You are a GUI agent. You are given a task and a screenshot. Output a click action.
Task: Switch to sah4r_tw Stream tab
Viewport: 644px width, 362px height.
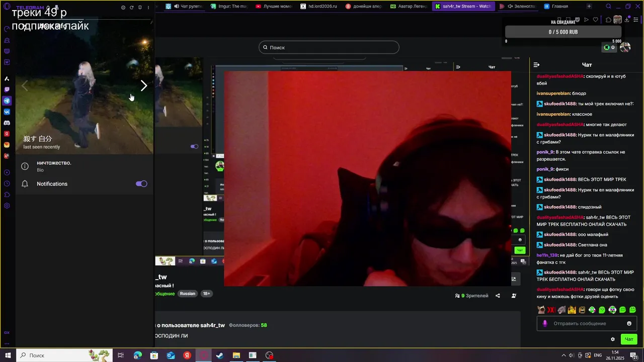(463, 7)
